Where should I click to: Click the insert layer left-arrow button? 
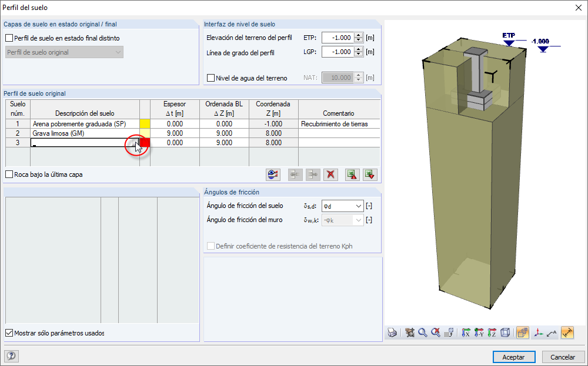[x=295, y=174]
